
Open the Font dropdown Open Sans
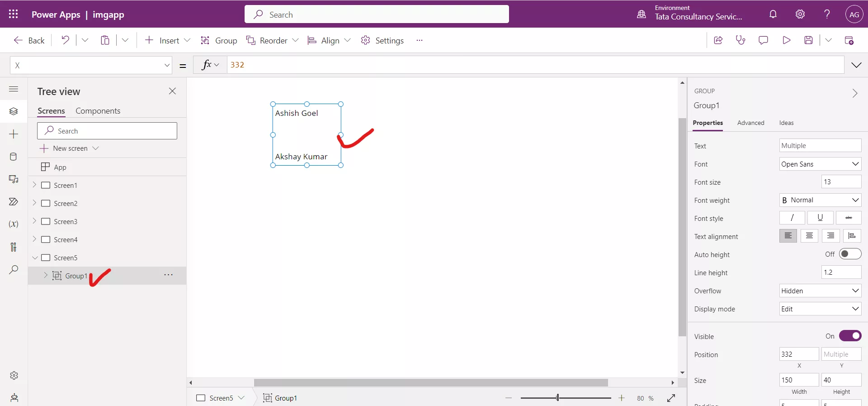(820, 164)
